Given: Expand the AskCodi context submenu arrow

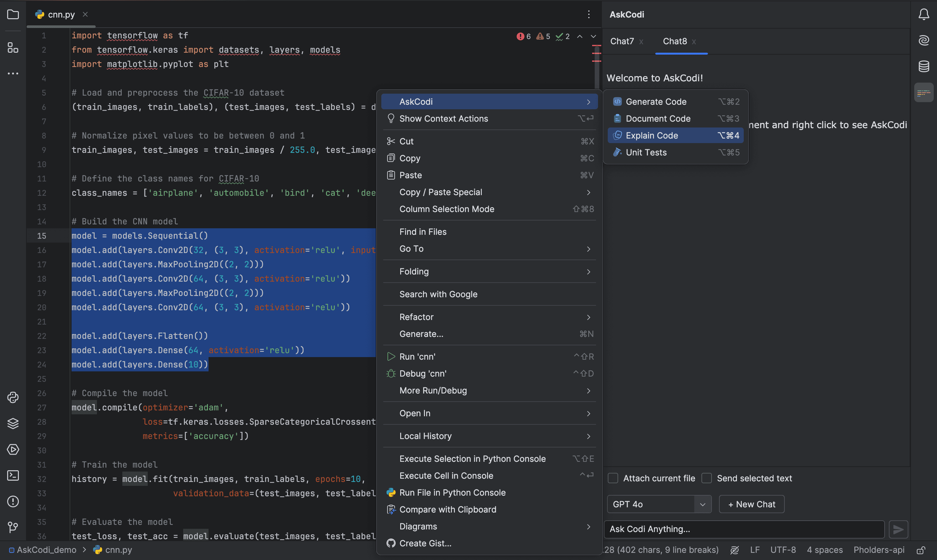Looking at the screenshot, I should 588,101.
